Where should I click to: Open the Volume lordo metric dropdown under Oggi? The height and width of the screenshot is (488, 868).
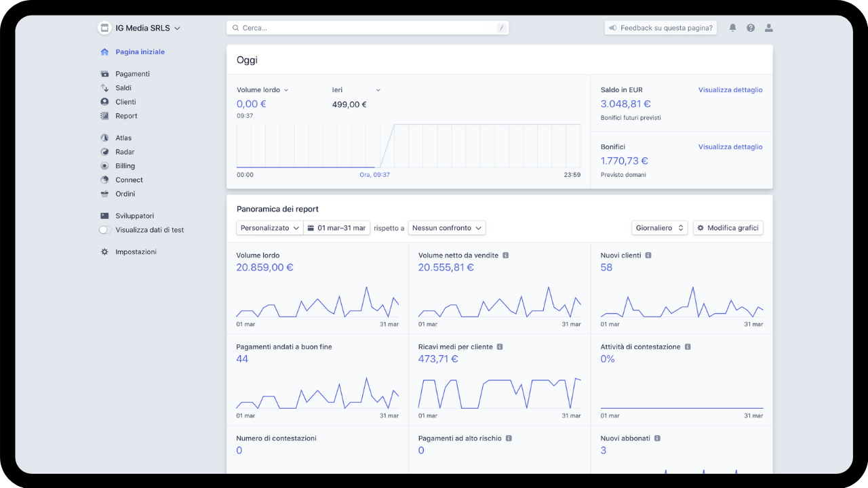tap(262, 89)
